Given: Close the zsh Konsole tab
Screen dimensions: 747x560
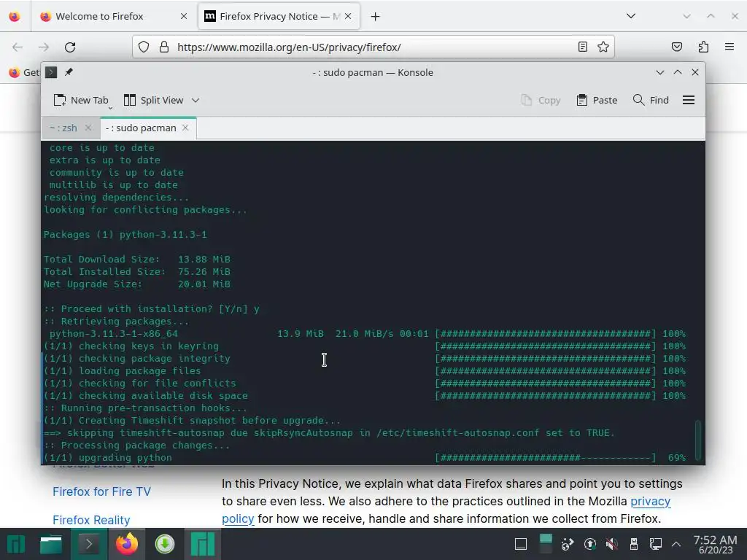Looking at the screenshot, I should tap(88, 128).
